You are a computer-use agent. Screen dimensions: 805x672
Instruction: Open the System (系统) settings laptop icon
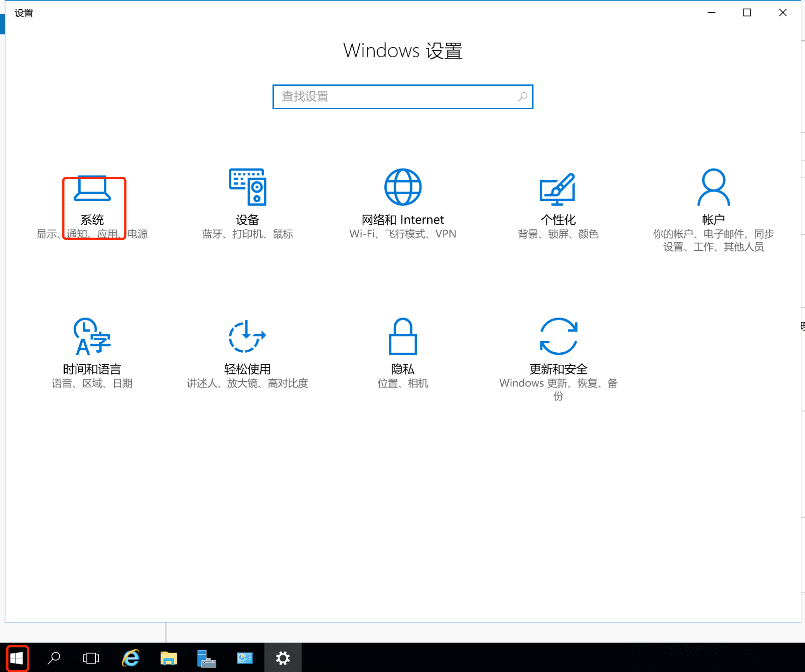92,188
